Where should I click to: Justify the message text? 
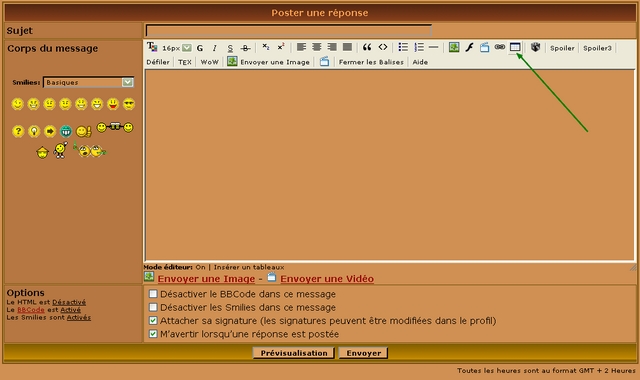347,47
